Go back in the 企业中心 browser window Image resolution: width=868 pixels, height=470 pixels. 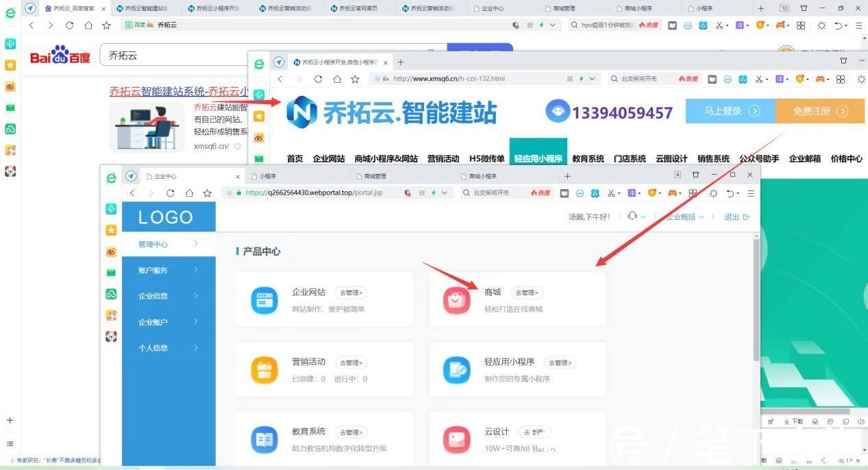133,193
